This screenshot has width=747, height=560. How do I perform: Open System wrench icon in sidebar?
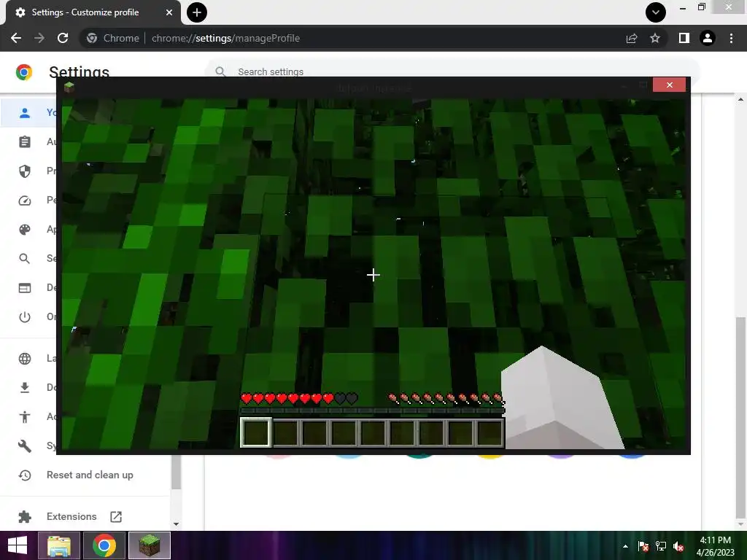click(x=25, y=446)
